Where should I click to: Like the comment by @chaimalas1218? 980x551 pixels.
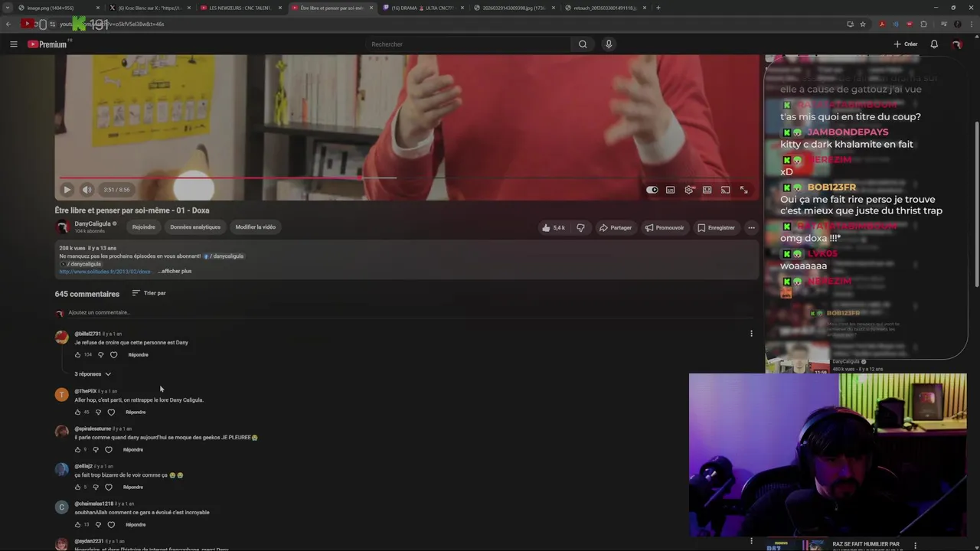click(77, 525)
